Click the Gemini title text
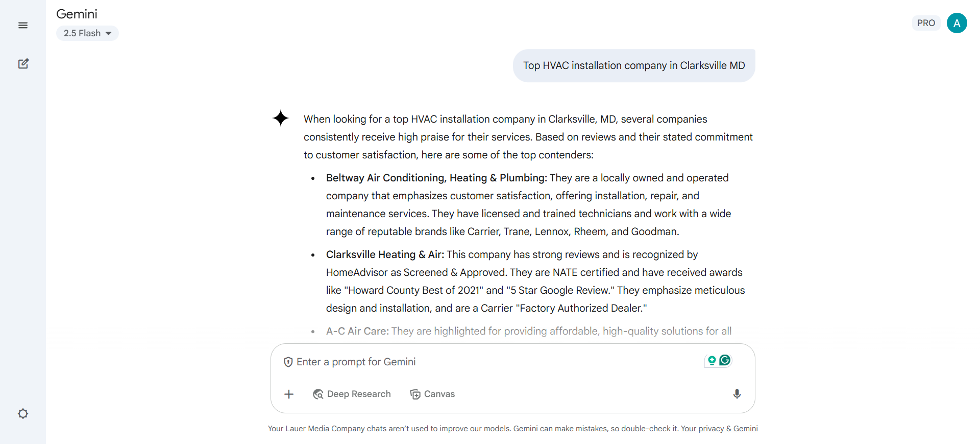Viewport: 980px width, 444px height. 77,14
